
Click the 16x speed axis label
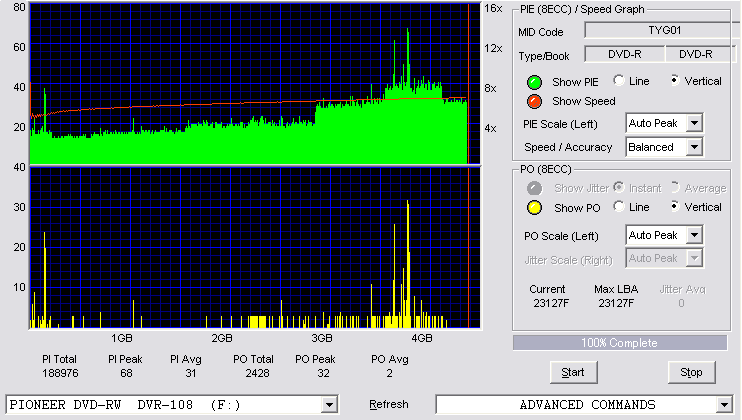[x=494, y=9]
